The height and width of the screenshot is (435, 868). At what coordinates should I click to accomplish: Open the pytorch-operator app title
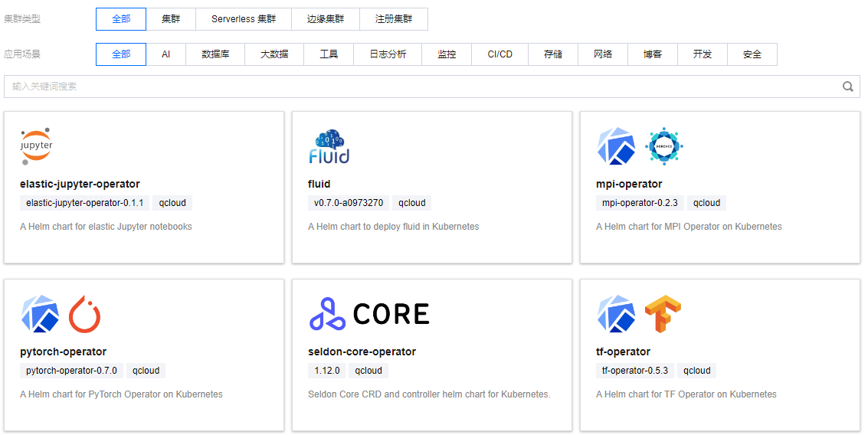tap(63, 352)
